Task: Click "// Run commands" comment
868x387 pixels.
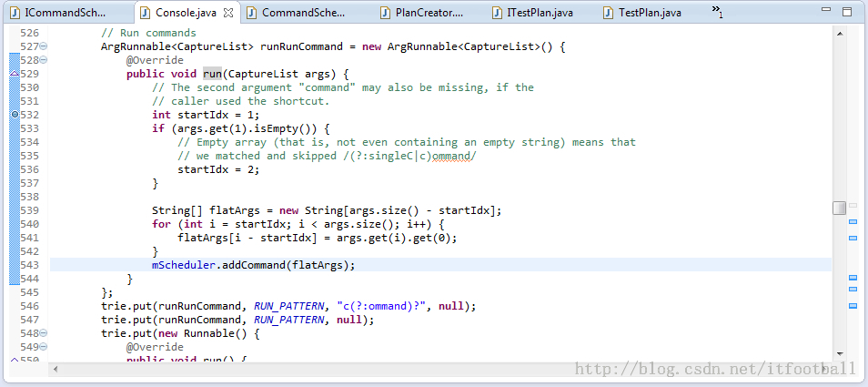Action: pos(148,33)
